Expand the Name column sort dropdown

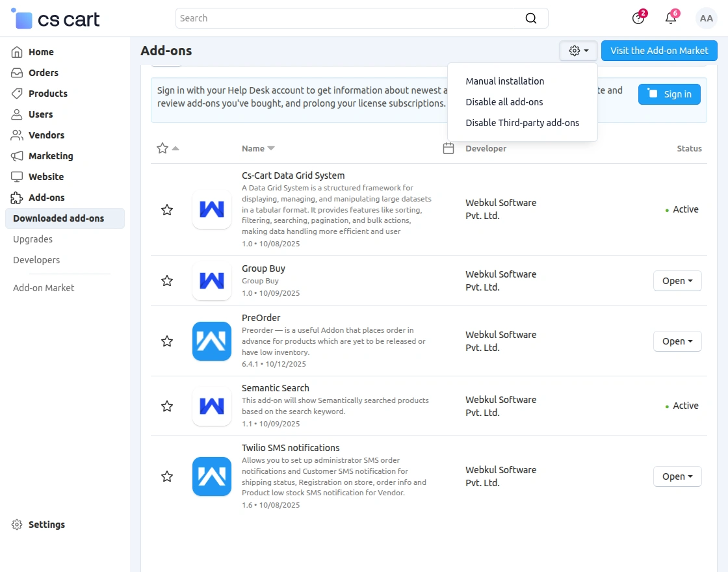[271, 148]
